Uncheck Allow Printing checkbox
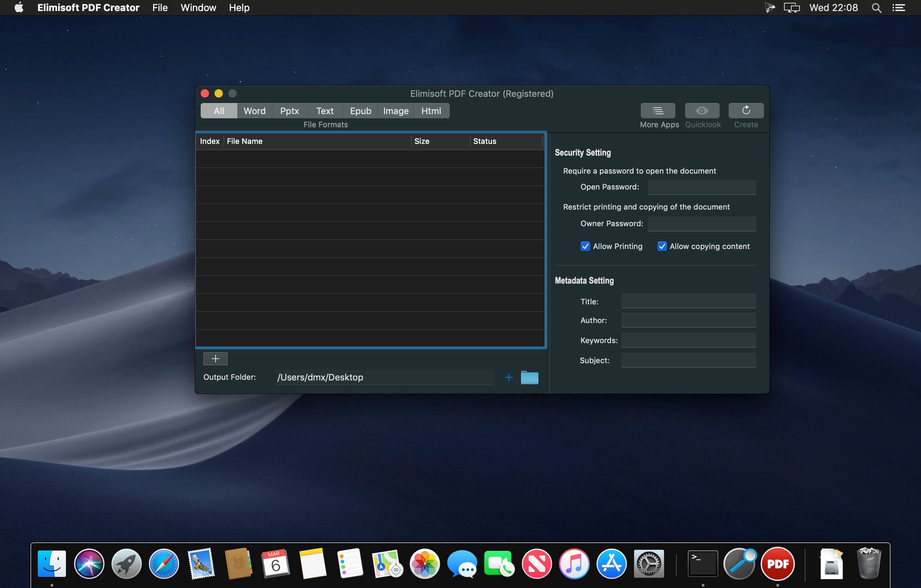Viewport: 921px width, 588px height. point(585,246)
